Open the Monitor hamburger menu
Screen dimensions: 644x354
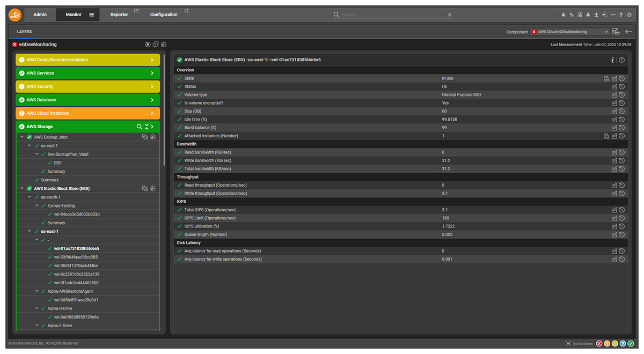pos(91,15)
